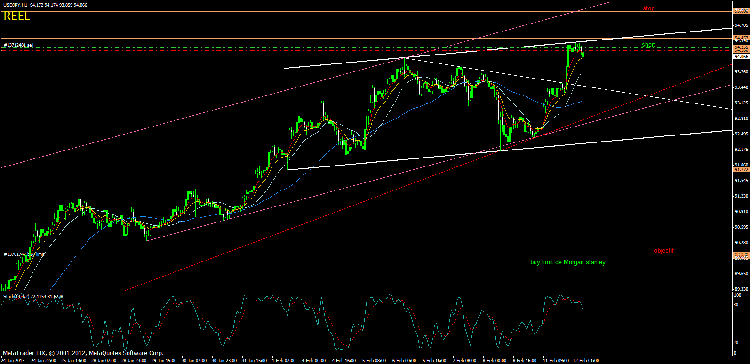Click the green dash-dot buy order line
The image size is (750, 364).
366,47
